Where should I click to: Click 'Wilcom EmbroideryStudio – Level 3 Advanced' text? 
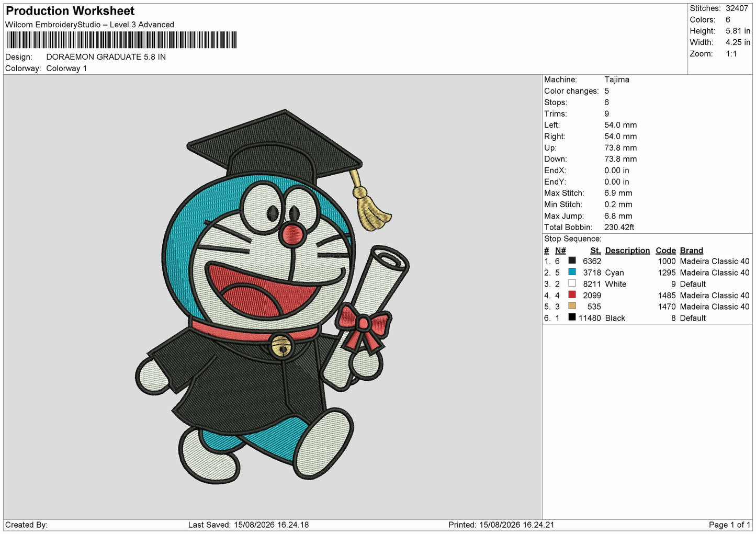89,25
